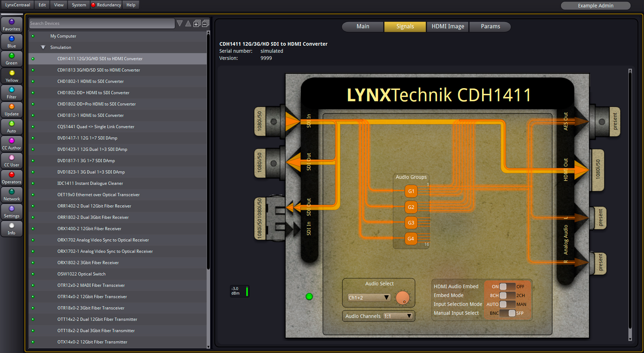Open the Network sidebar button
The width and height of the screenshot is (644, 353).
[x=12, y=195]
